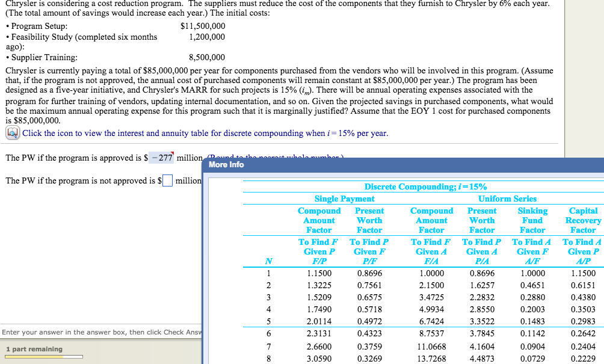Select A/F value 0.1142 in row 6

click(x=533, y=333)
